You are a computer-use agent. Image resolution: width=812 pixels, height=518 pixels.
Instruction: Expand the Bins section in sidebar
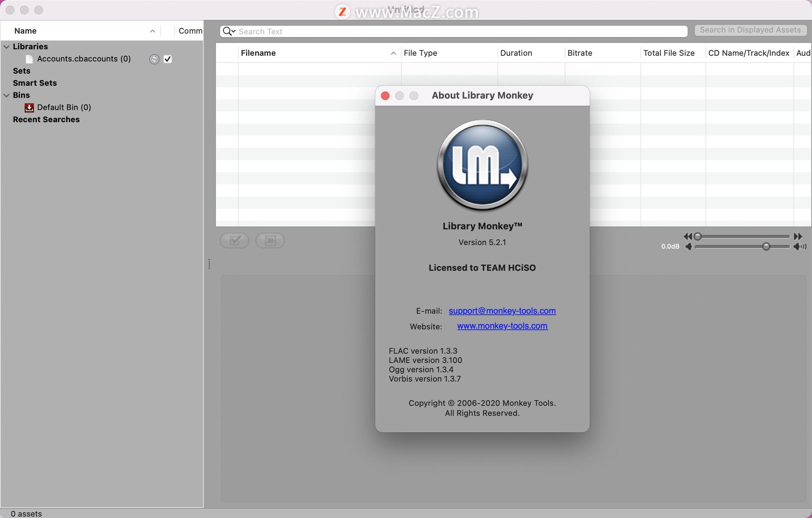pos(5,95)
